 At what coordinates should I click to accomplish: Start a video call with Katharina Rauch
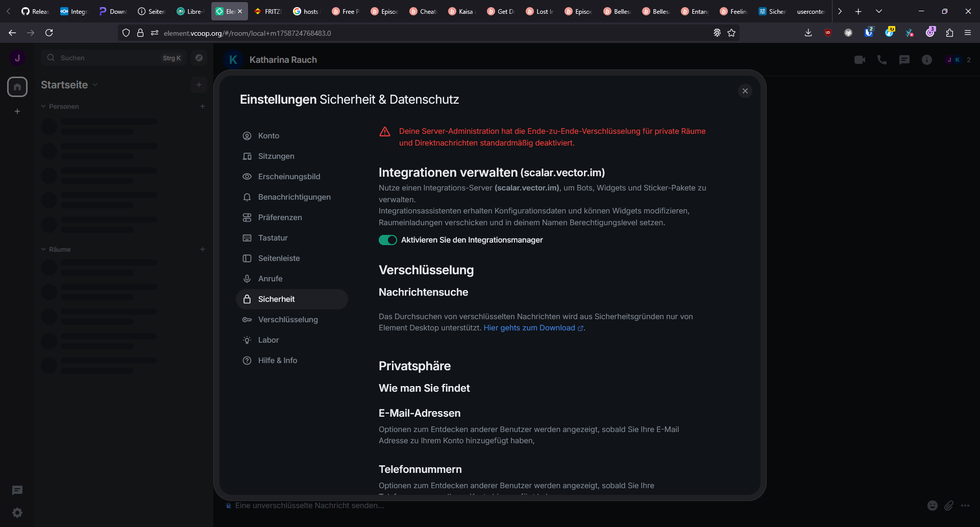coord(860,60)
